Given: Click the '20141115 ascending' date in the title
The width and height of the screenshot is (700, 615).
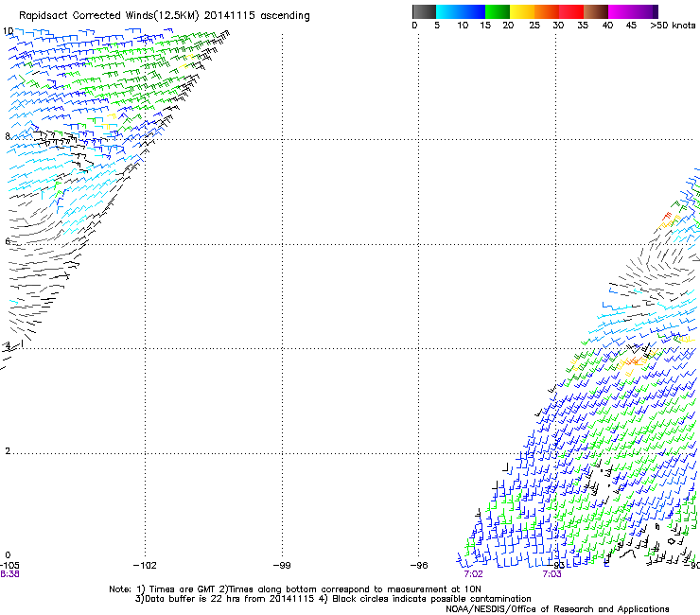Looking at the screenshot, I should coord(256,16).
